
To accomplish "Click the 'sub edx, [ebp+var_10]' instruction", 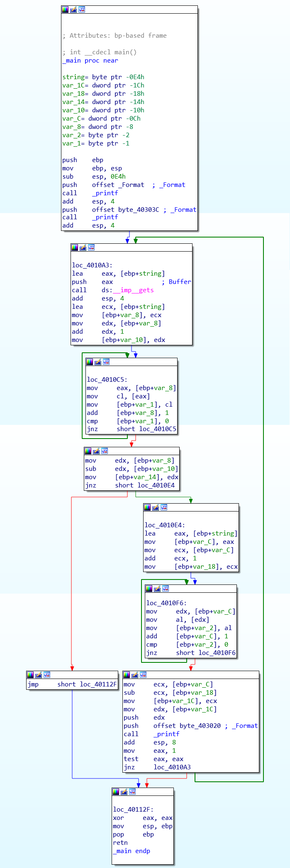I will (x=132, y=469).
